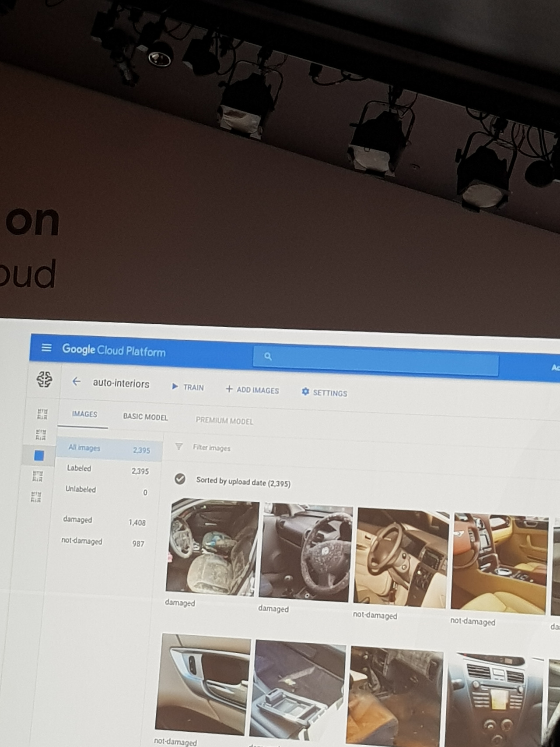Image resolution: width=560 pixels, height=747 pixels.
Task: Open the hamburger navigation menu
Action: 46,348
